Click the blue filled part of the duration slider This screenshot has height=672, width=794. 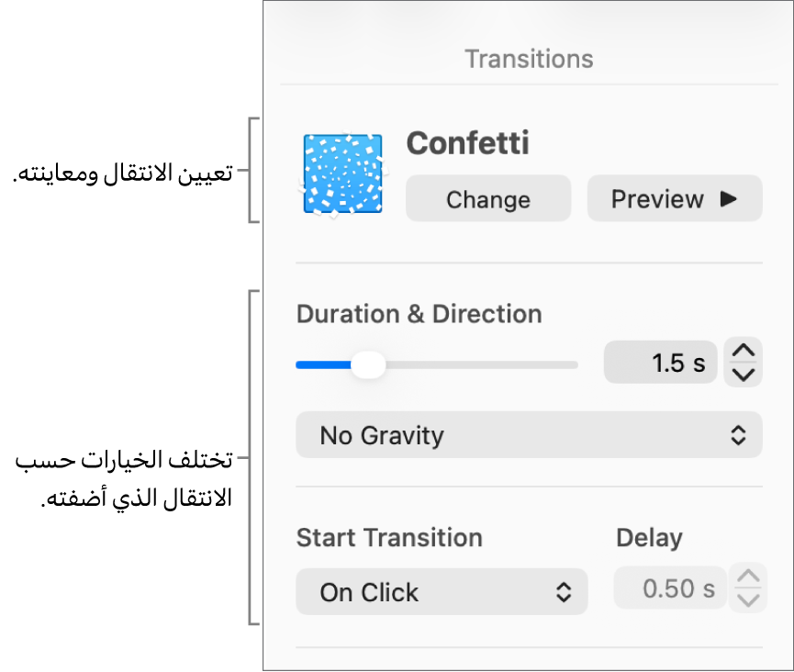click(x=321, y=365)
